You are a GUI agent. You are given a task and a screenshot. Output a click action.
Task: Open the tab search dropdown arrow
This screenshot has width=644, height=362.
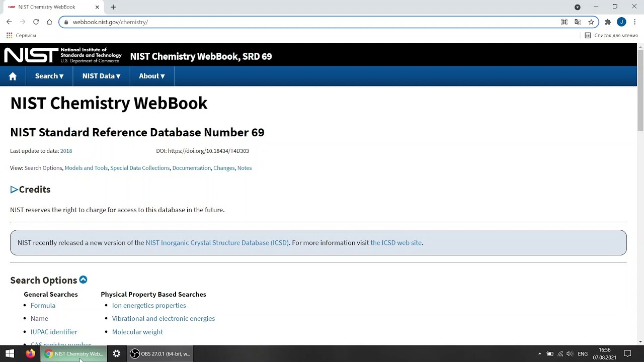click(x=578, y=7)
